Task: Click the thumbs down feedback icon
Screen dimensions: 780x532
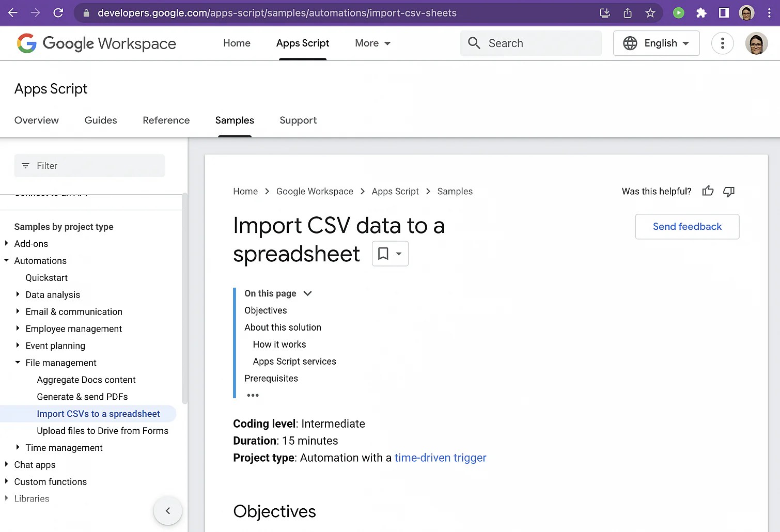Action: 729,192
